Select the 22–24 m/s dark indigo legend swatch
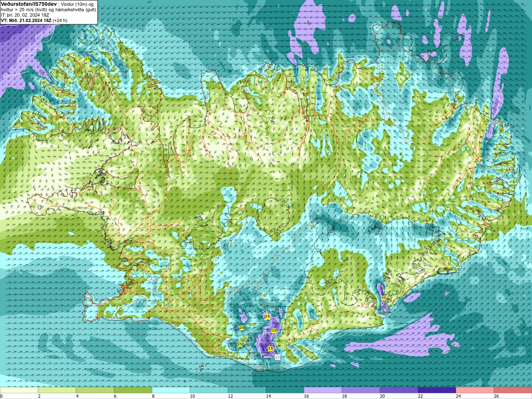This screenshot has height=399, width=532. click(x=437, y=390)
